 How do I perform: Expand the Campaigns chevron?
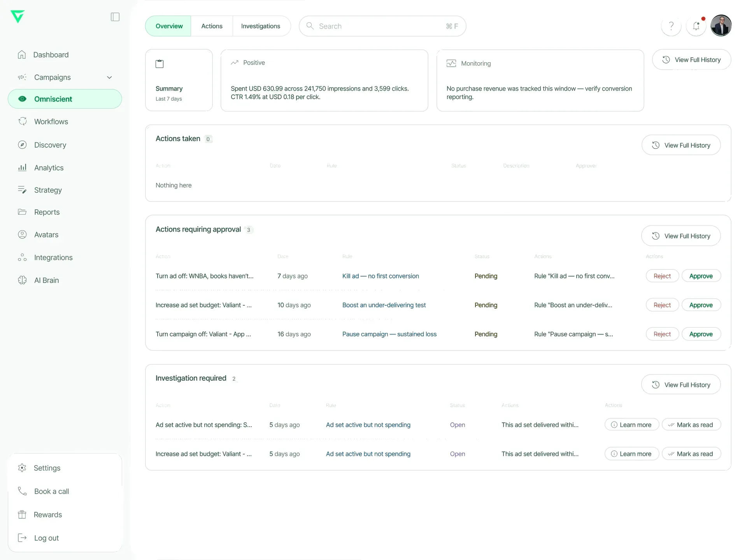point(109,77)
